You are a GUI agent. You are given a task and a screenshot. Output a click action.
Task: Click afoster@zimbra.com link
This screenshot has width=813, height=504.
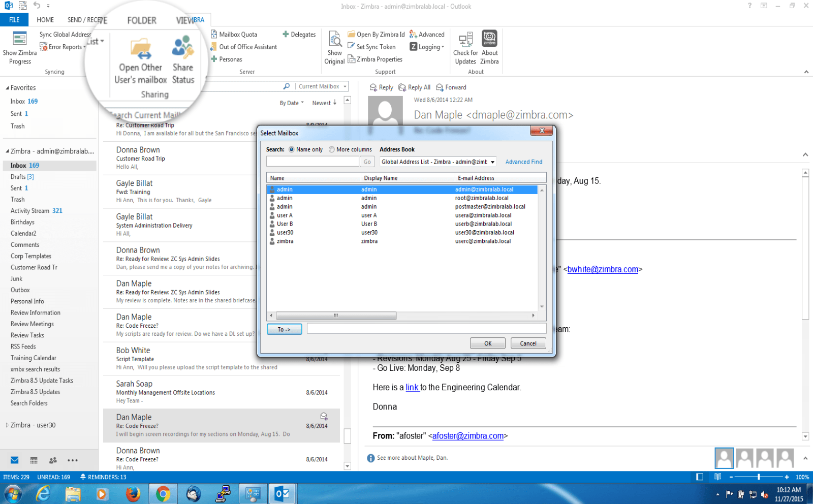468,436
